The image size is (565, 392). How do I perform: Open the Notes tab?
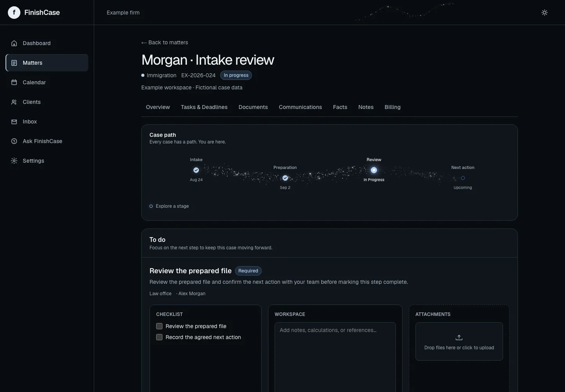click(x=366, y=107)
